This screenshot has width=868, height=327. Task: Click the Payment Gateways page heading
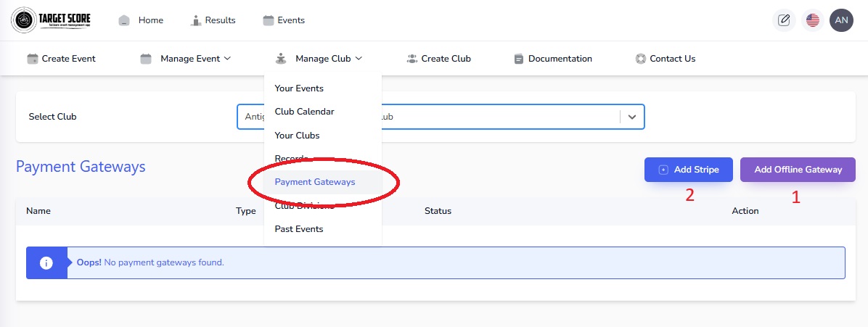point(81,167)
